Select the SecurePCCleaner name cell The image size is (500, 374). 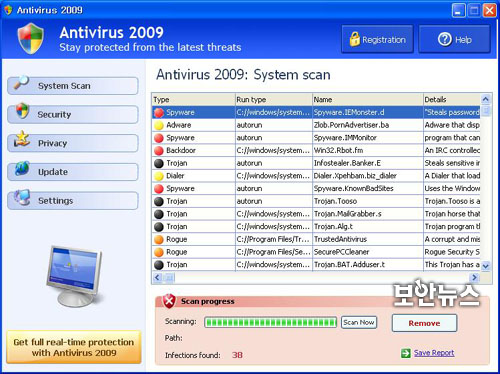pos(368,252)
